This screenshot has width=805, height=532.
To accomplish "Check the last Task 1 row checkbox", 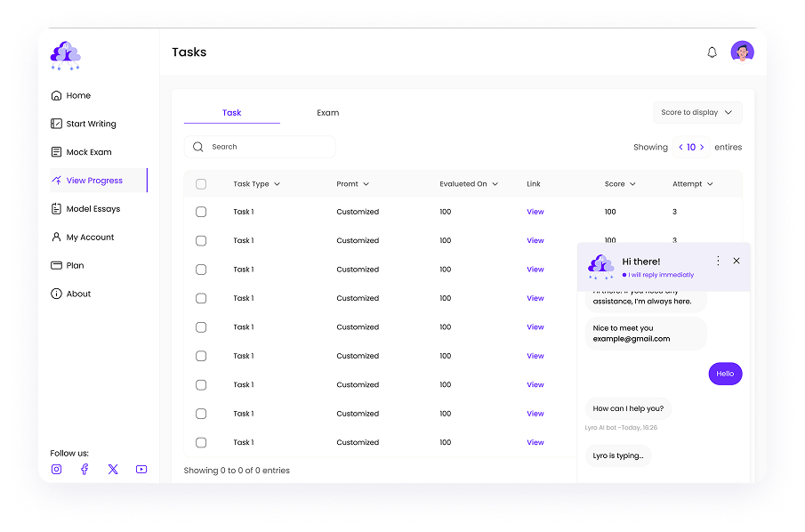I will pyautogui.click(x=201, y=442).
